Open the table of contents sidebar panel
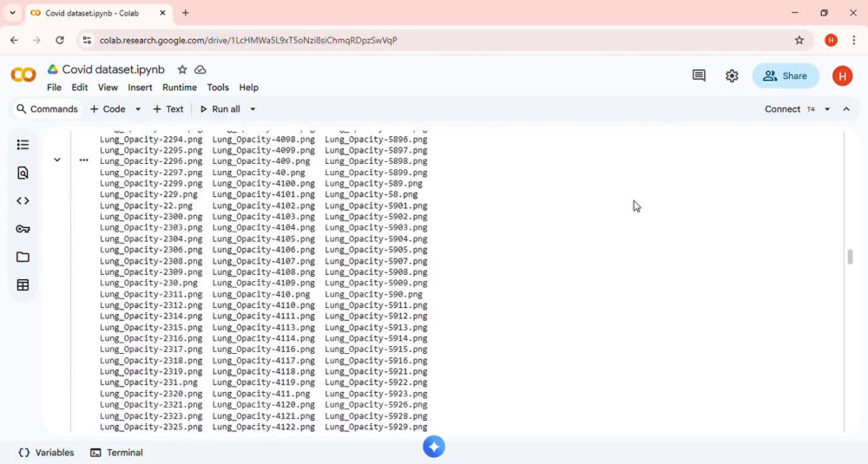Viewport: 868px width, 464px height. [23, 145]
